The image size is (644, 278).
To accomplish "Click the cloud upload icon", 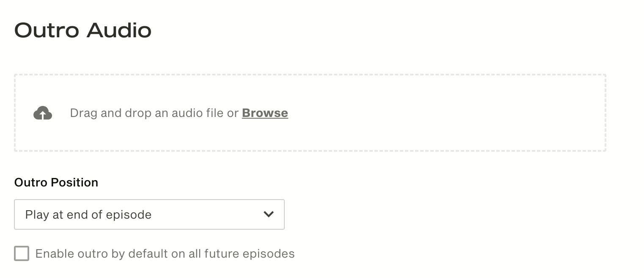I will (43, 113).
